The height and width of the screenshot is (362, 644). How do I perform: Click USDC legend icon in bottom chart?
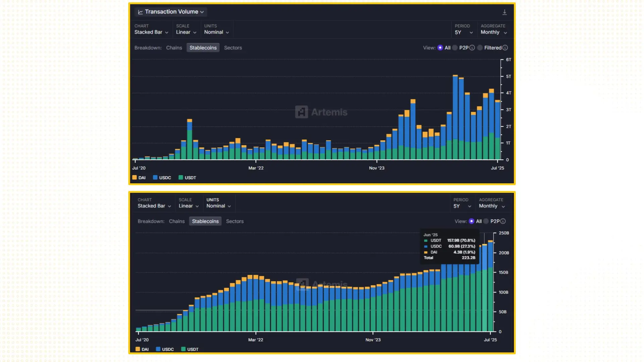pos(158,349)
